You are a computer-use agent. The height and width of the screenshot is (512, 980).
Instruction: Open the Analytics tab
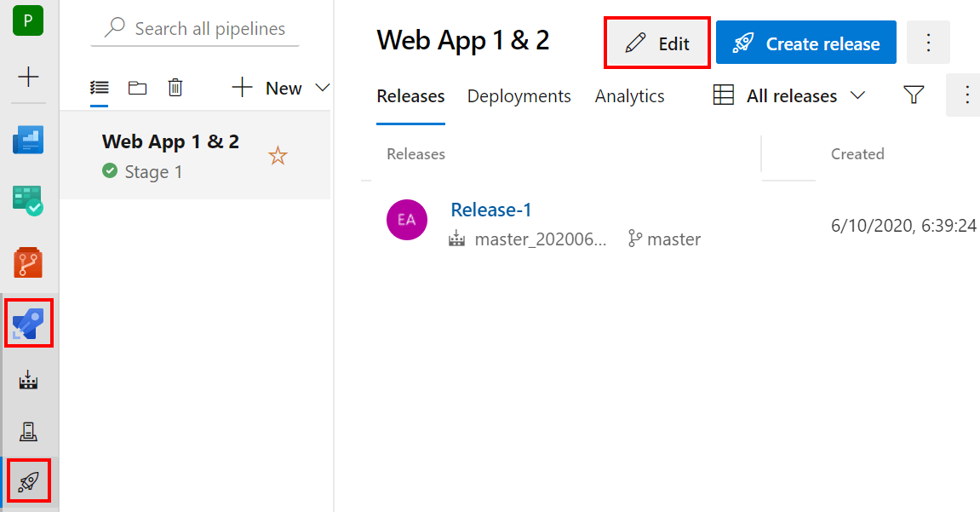click(629, 95)
